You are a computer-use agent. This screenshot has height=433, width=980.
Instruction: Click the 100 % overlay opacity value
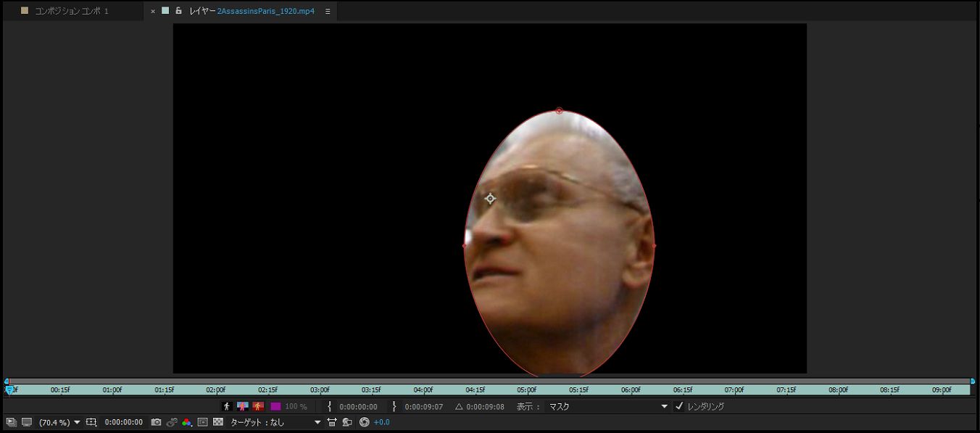click(x=296, y=407)
